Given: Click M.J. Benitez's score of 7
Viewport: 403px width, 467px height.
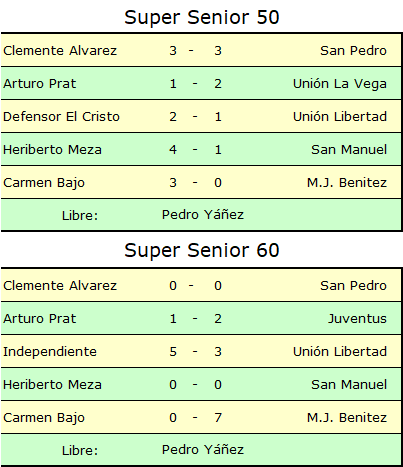Looking at the screenshot, I should [x=218, y=418].
